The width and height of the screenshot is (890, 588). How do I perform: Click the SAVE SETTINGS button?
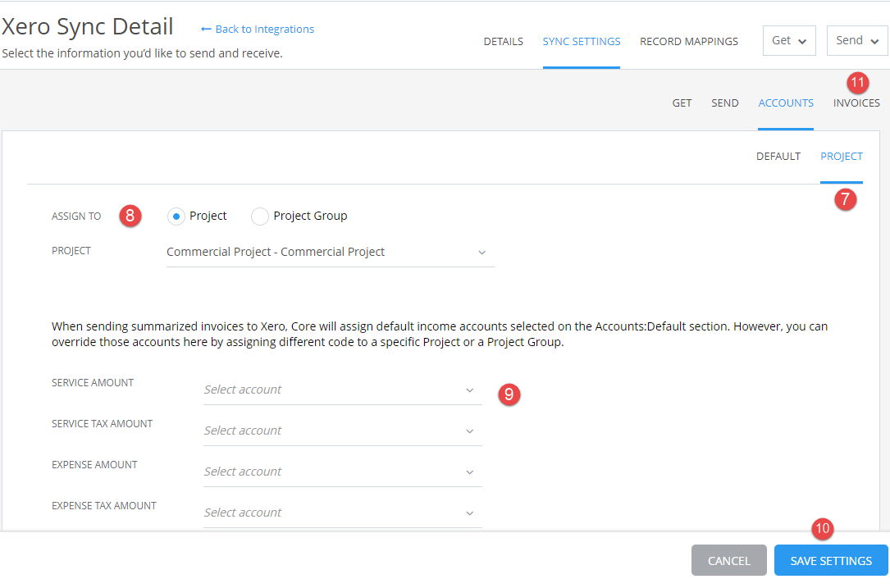831,561
